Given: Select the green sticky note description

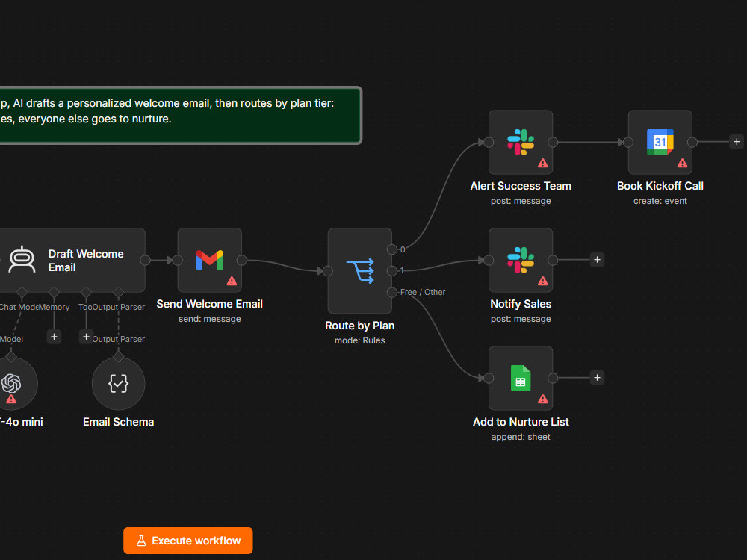Looking at the screenshot, I should coord(181,115).
